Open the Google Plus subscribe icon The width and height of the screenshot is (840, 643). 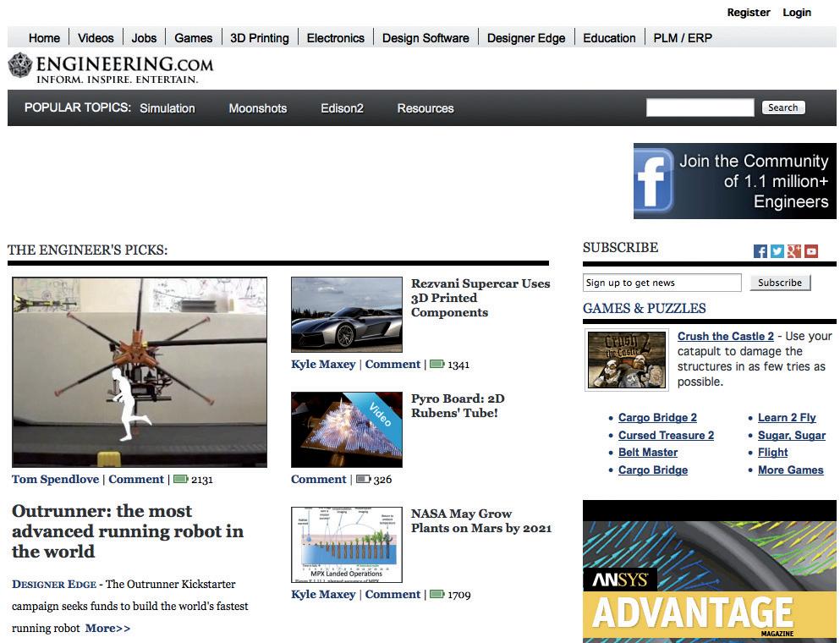point(794,251)
